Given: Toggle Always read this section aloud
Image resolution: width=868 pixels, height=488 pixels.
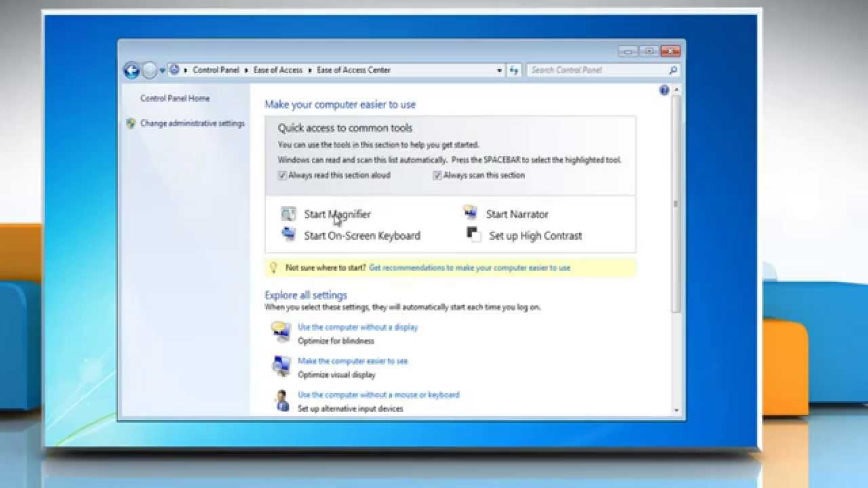Looking at the screenshot, I should (x=282, y=175).
